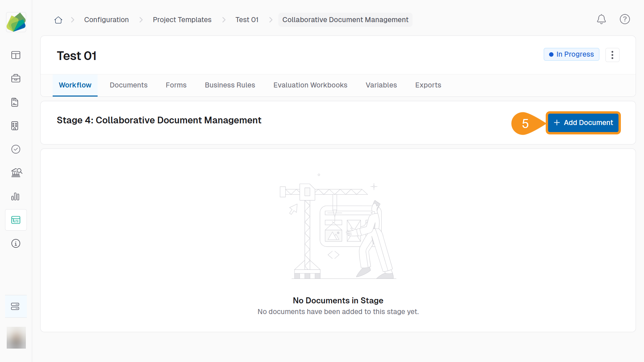Open the three-dot options menu beside In Progress
Image resolution: width=644 pixels, height=362 pixels.
tap(612, 55)
